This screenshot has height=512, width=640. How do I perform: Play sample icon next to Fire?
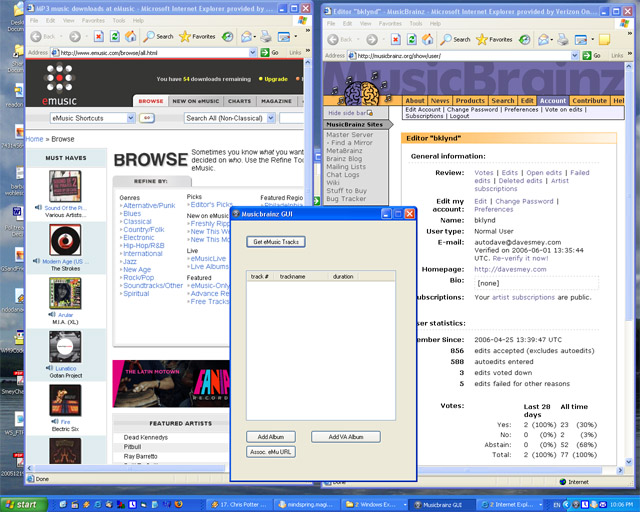click(55, 421)
